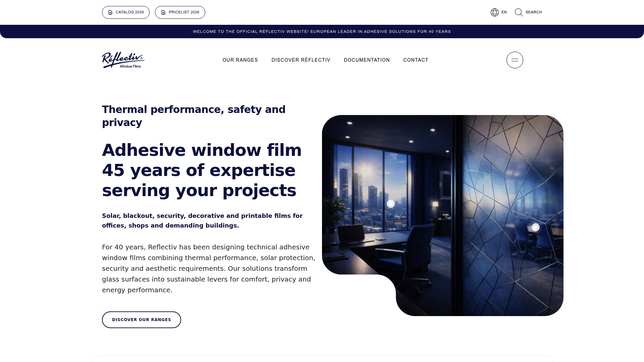The height and width of the screenshot is (362, 644).
Task: Open the Pricelist 2026 button label
Action: click(184, 12)
